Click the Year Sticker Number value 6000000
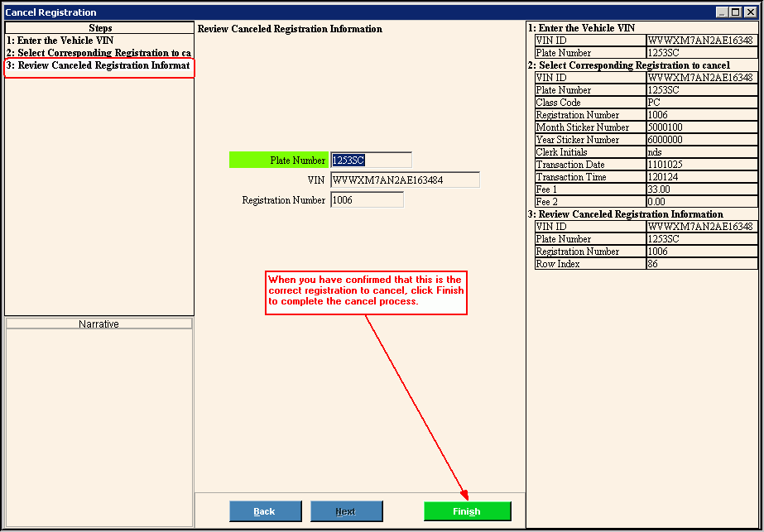The image size is (764, 532). (700, 140)
